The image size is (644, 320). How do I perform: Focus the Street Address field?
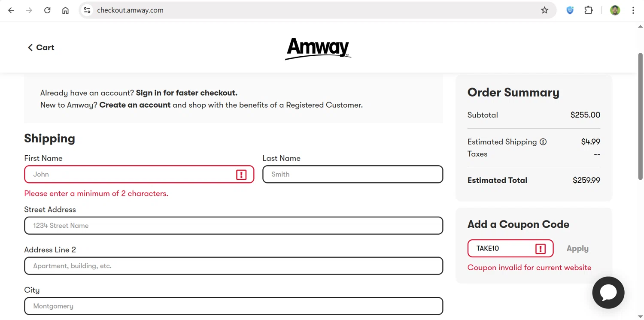click(x=234, y=226)
